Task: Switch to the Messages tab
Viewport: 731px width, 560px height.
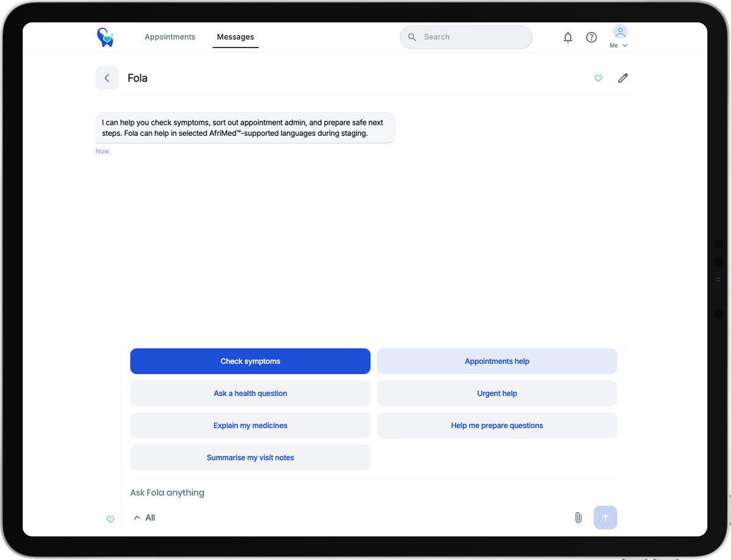Action: pyautogui.click(x=236, y=37)
